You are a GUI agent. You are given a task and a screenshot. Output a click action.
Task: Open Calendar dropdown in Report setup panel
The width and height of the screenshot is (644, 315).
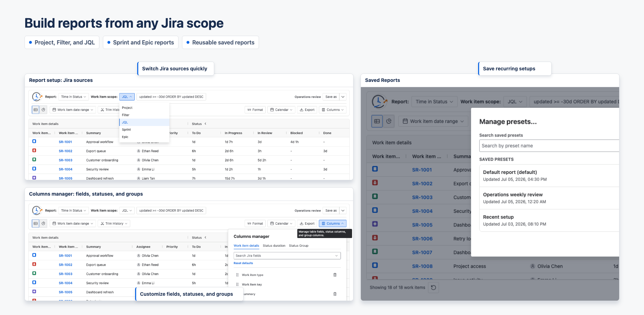coord(281,110)
